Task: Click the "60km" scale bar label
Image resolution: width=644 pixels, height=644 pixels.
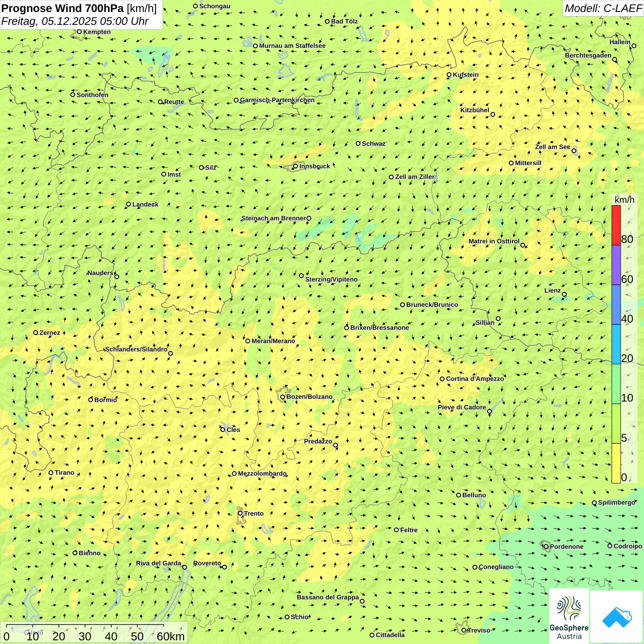Action: tap(171, 636)
